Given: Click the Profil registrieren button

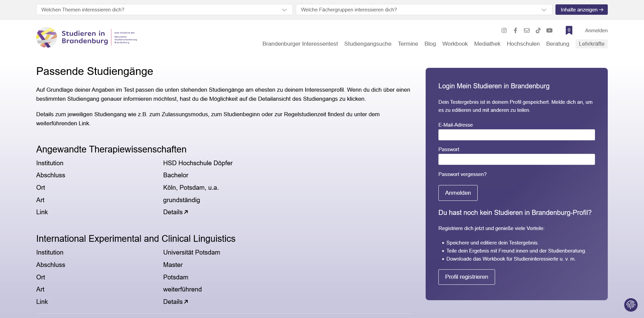Looking at the screenshot, I should click(466, 277).
